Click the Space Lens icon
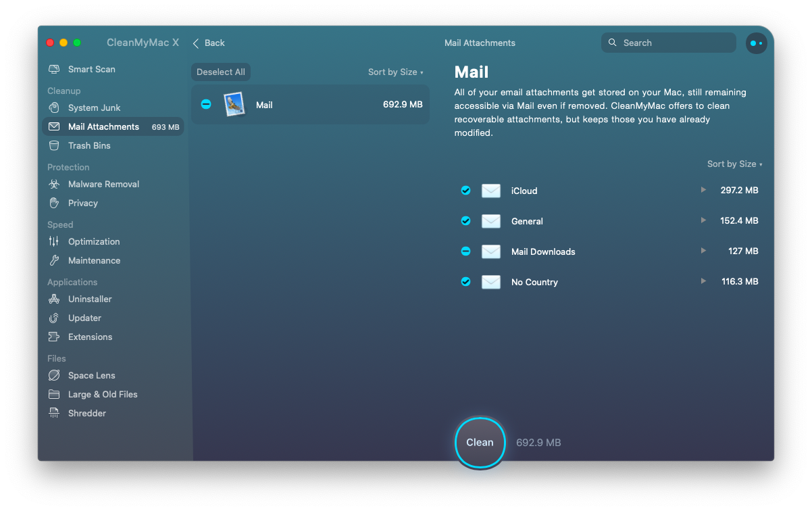This screenshot has width=812, height=511. click(54, 375)
